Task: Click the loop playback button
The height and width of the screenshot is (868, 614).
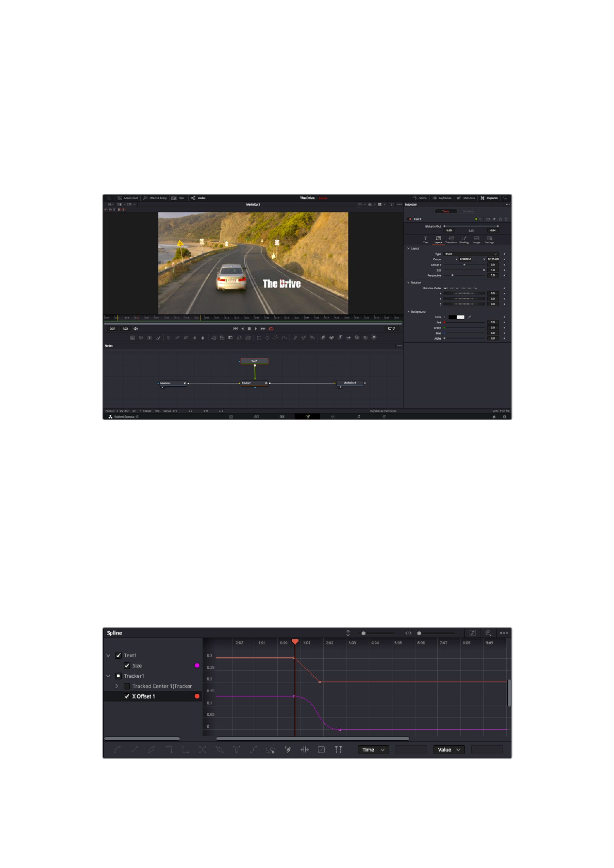Action: pos(271,328)
